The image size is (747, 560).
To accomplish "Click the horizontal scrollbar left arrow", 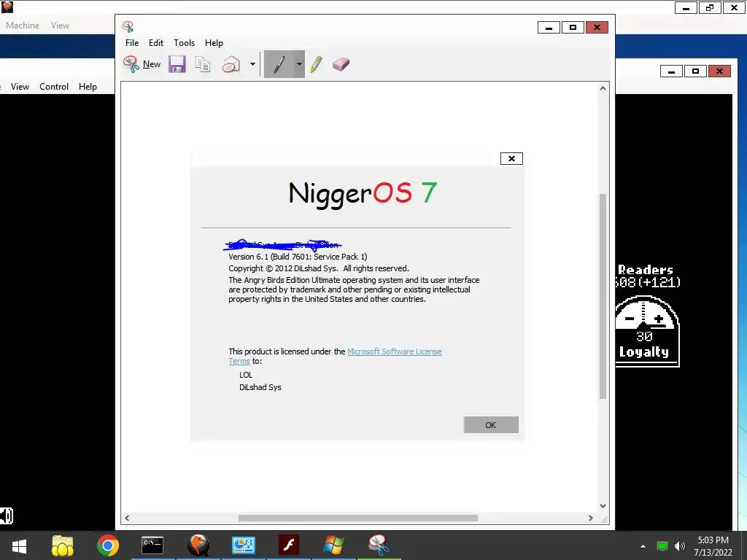I will pos(127,518).
